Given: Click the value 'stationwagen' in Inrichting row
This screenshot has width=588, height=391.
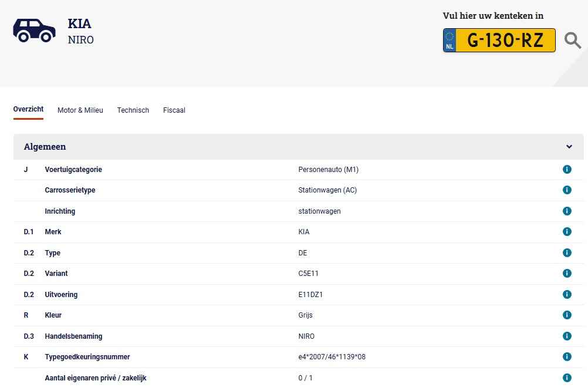Looking at the screenshot, I should tap(319, 211).
